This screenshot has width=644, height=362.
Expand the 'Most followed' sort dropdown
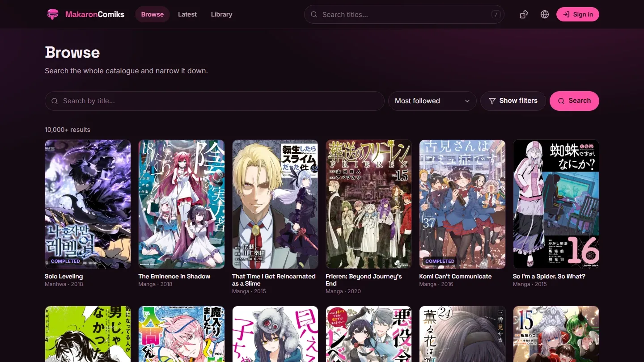coord(432,101)
